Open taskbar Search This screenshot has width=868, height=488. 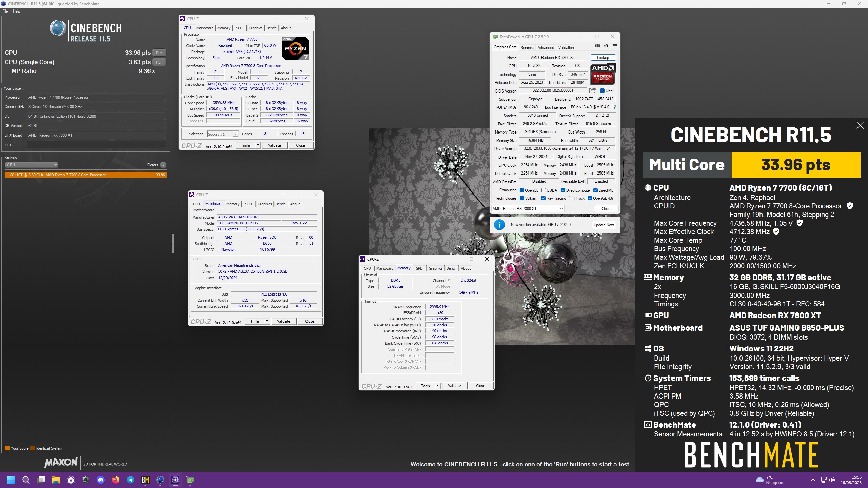26,480
